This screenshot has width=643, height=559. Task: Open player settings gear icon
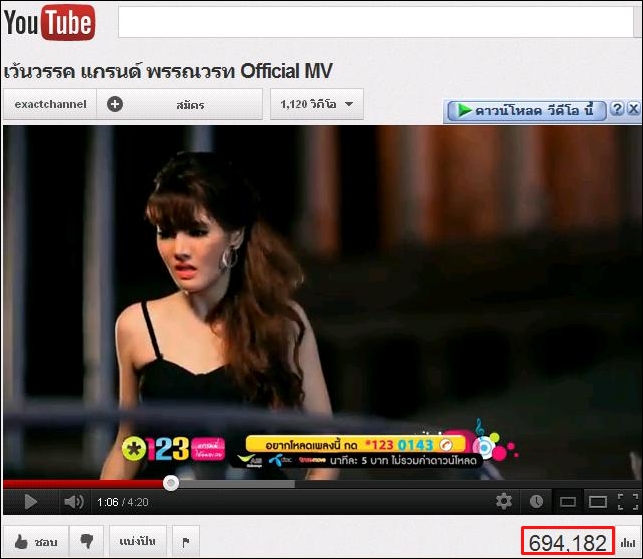pos(504,501)
